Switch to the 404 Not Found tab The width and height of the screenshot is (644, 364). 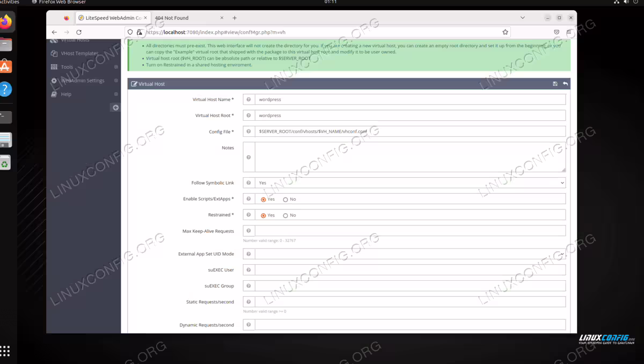pos(172,18)
